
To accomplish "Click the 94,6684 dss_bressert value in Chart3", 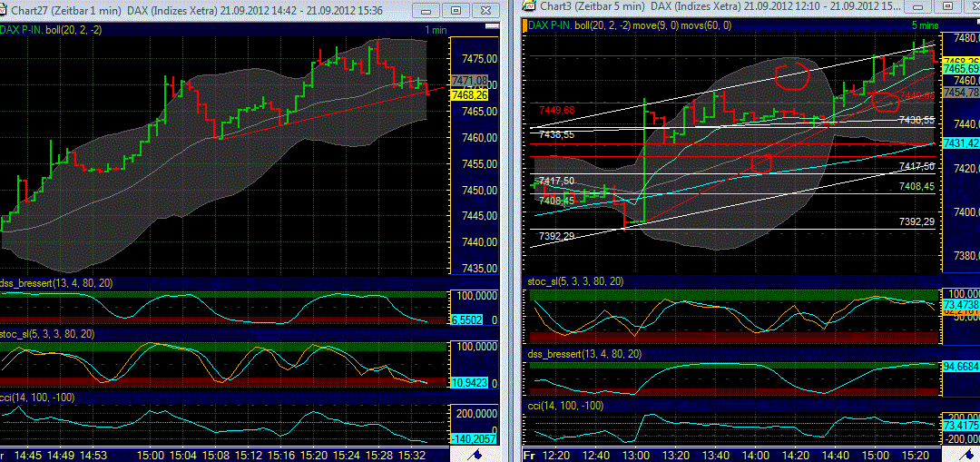I will 961,367.
